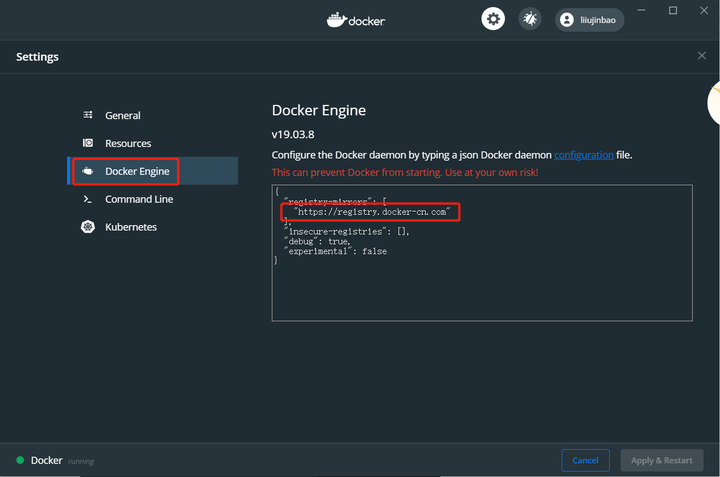
Task: Click the "insecure-registries" line
Action: [347, 231]
